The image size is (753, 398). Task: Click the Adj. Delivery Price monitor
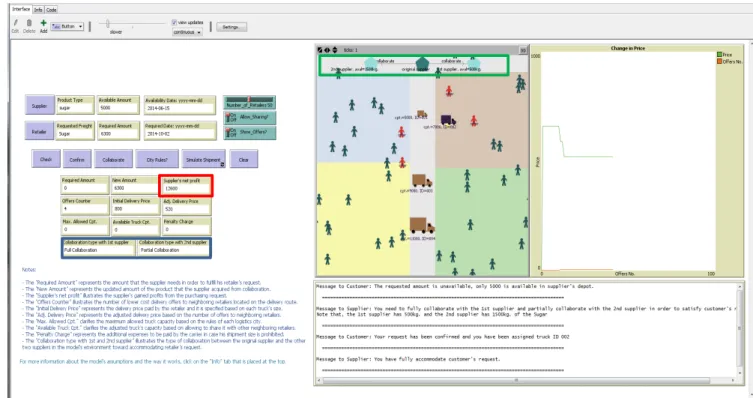(x=186, y=205)
